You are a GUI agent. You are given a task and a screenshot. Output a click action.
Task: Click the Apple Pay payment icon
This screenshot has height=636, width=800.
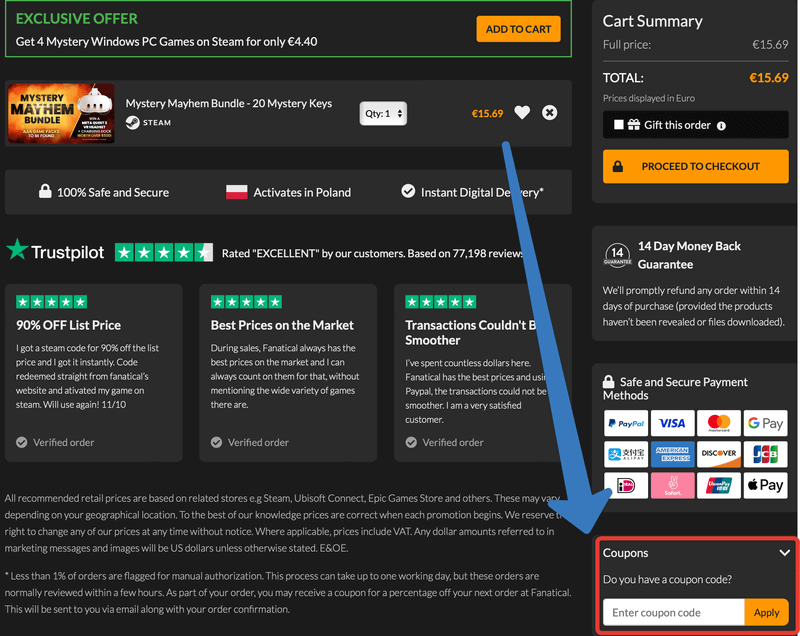(765, 486)
